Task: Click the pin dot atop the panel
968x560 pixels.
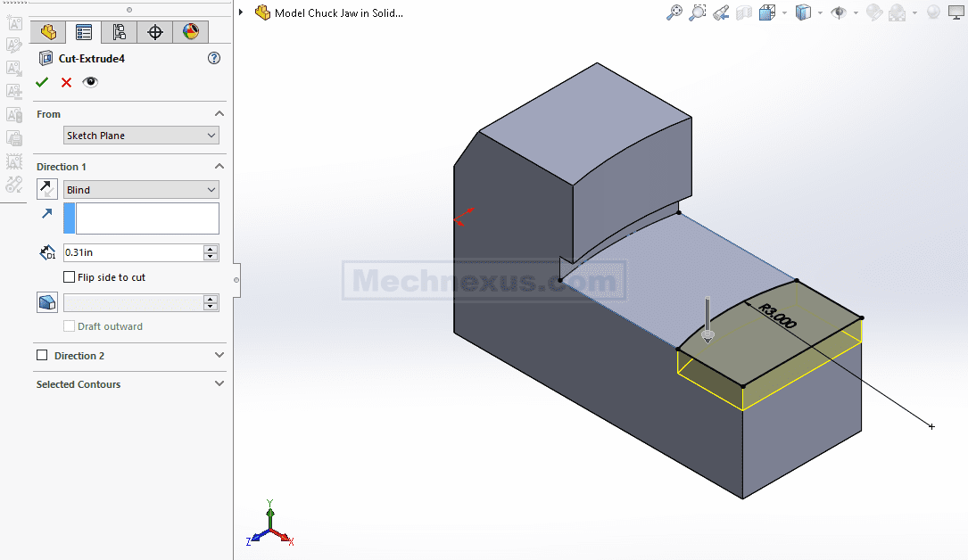Action: tap(129, 9)
